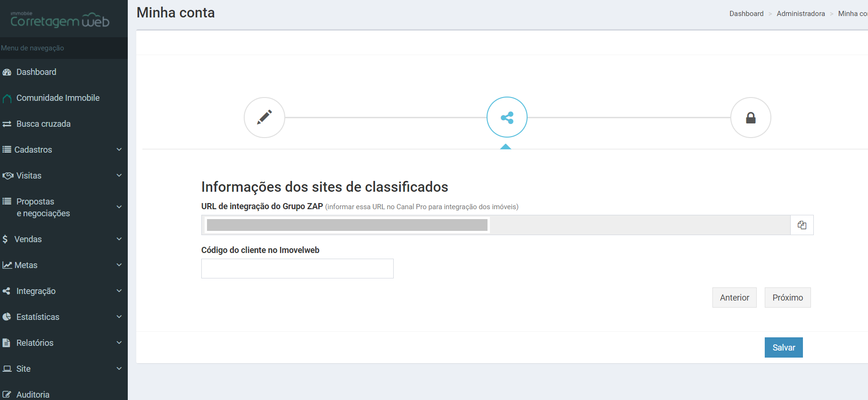Click the Grupo ZAP integration URL field
The width and height of the screenshot is (868, 400).
coord(496,225)
